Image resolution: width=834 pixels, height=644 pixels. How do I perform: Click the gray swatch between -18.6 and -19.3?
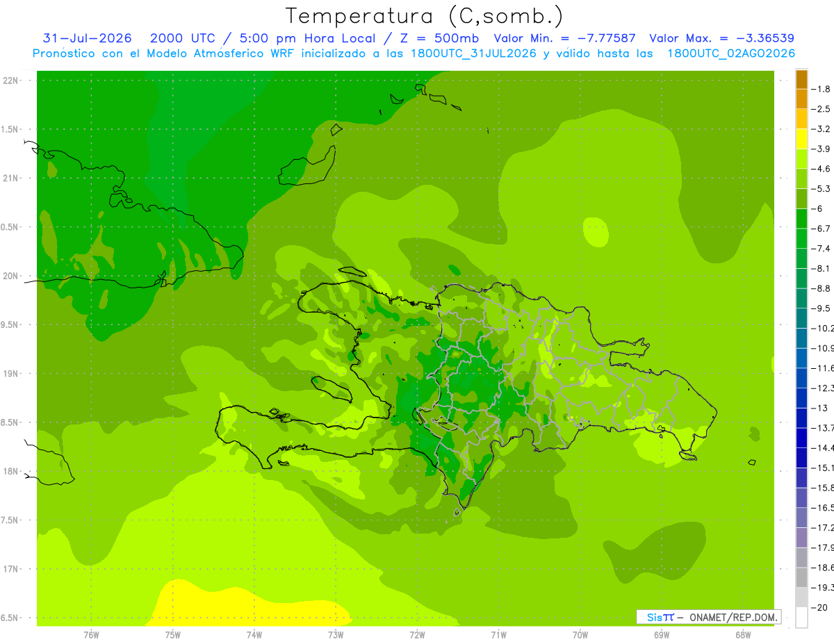tap(801, 577)
